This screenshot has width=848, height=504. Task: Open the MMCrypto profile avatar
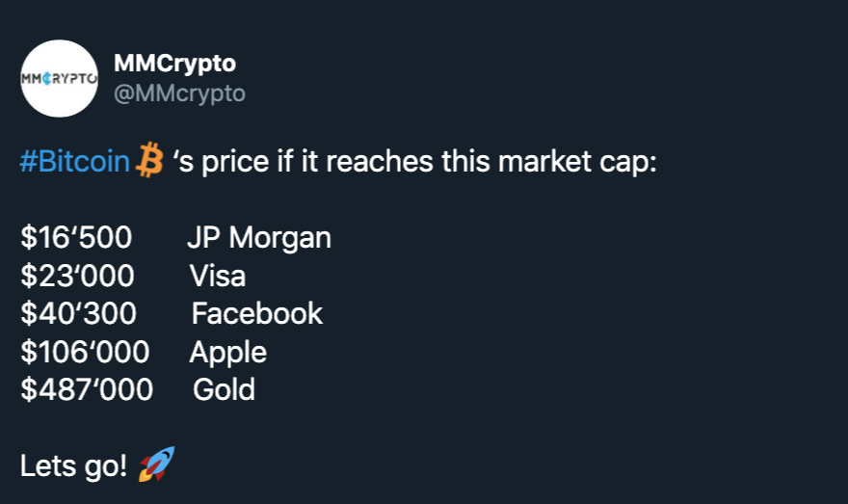click(x=60, y=78)
